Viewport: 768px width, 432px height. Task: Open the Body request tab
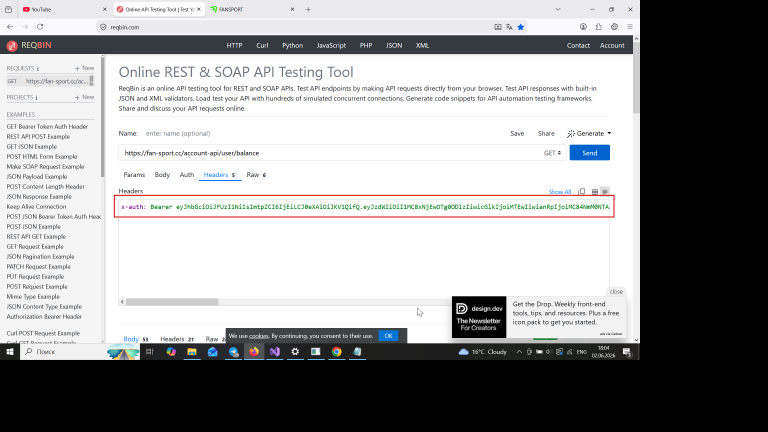(162, 175)
